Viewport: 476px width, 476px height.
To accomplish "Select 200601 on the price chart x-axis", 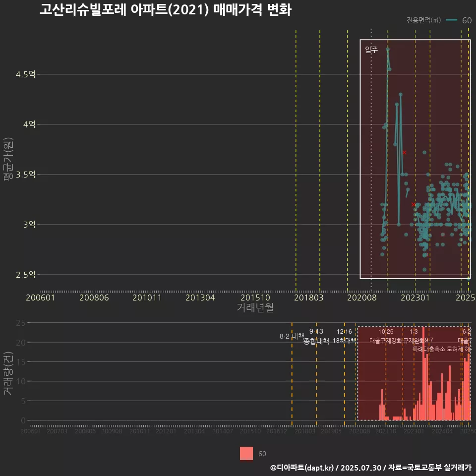I will pyautogui.click(x=40, y=297).
